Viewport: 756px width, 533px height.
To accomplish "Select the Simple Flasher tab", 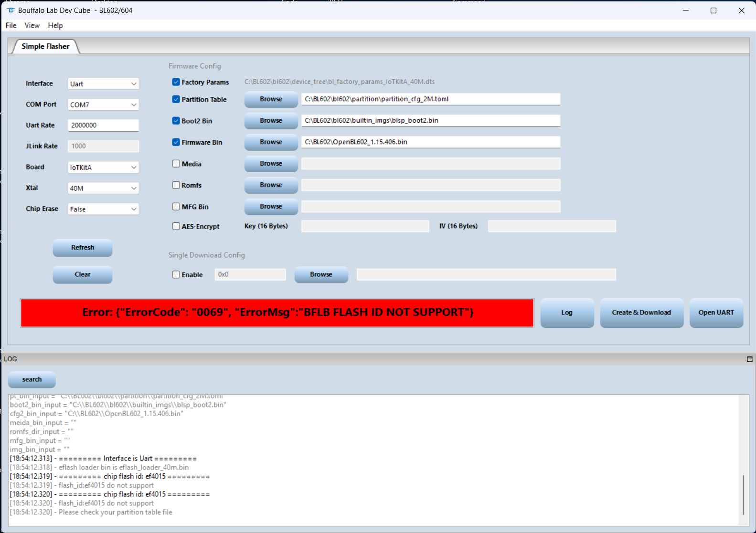I will (x=45, y=46).
